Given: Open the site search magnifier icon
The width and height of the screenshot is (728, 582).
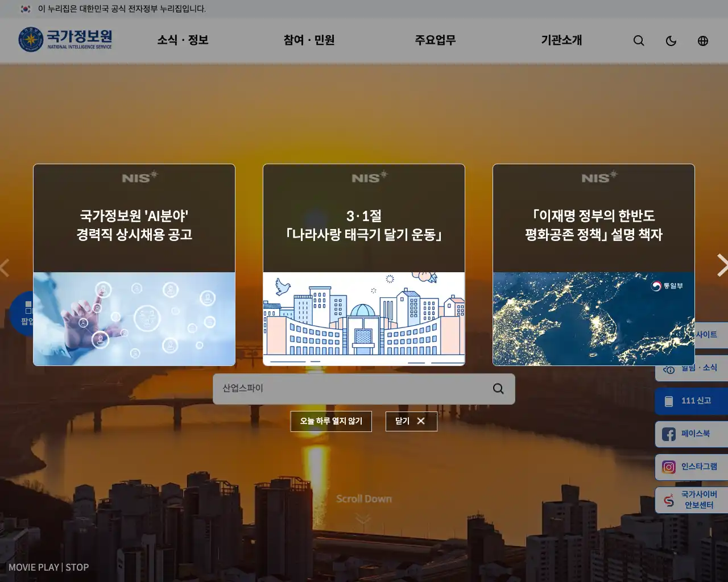Looking at the screenshot, I should [639, 40].
